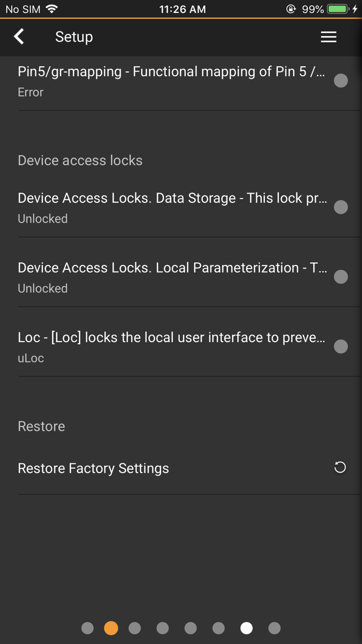Tap the back arrow in header
The image size is (362, 644).
coord(19,37)
